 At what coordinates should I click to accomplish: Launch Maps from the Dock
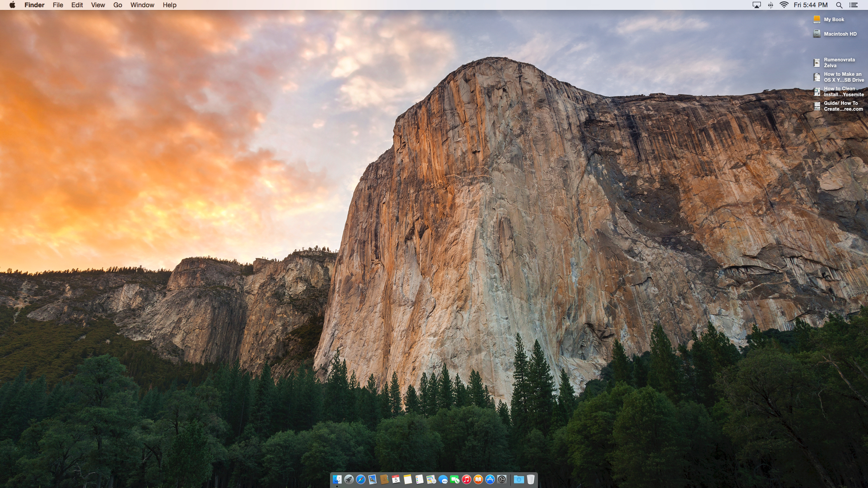click(431, 479)
